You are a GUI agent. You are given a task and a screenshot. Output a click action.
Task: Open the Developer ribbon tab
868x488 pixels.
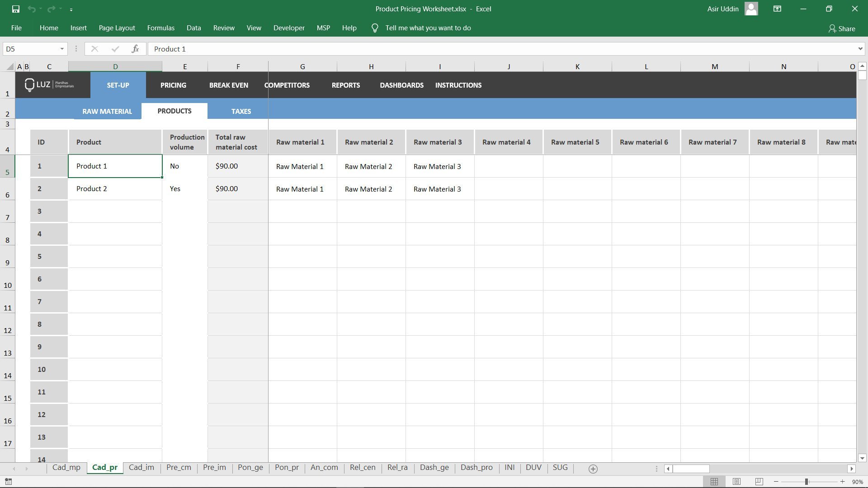pyautogui.click(x=289, y=28)
